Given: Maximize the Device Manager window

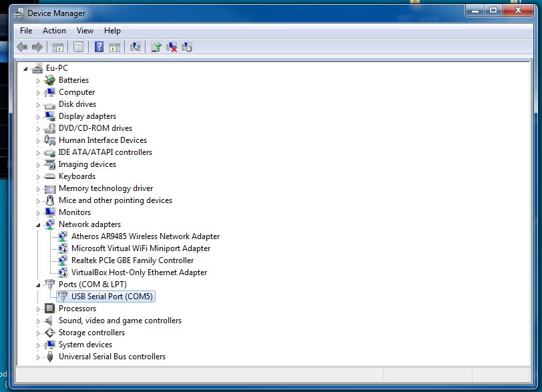Looking at the screenshot, I should pos(493,11).
